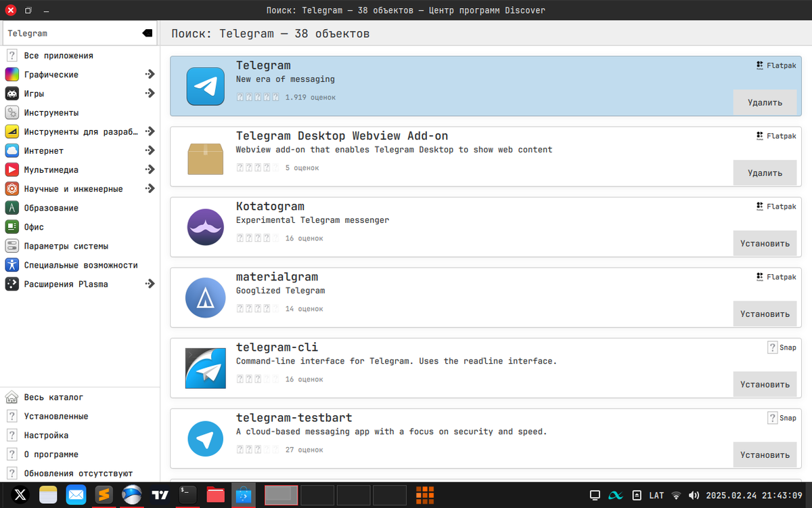
Task: Select the Графические category icon
Action: 12,75
